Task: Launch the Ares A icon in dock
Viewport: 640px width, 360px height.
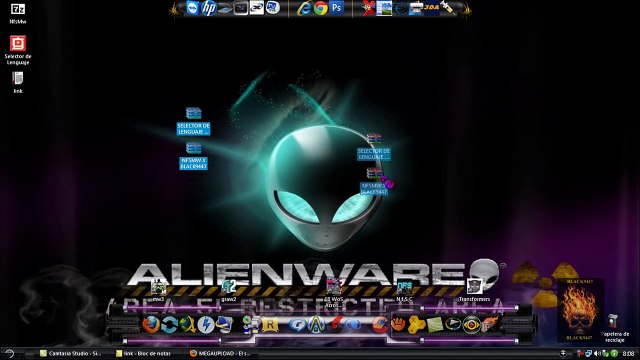Action: [316, 325]
